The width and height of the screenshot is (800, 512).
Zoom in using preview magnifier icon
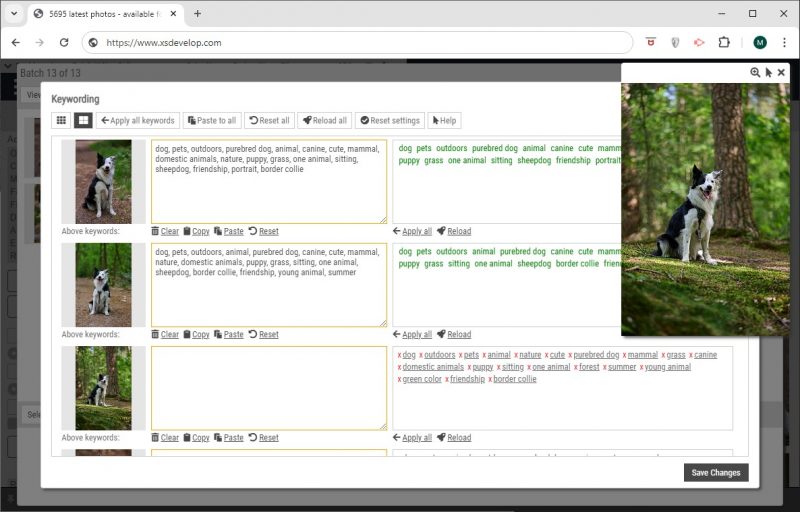755,73
